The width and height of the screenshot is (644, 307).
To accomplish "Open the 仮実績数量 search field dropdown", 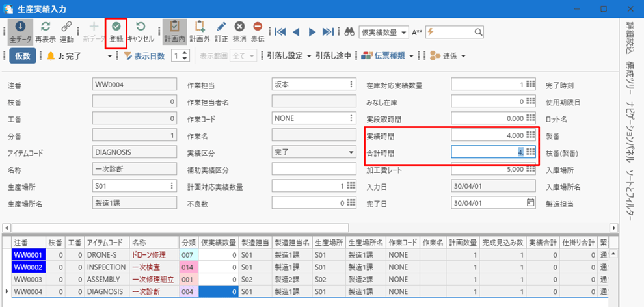I will (x=404, y=32).
